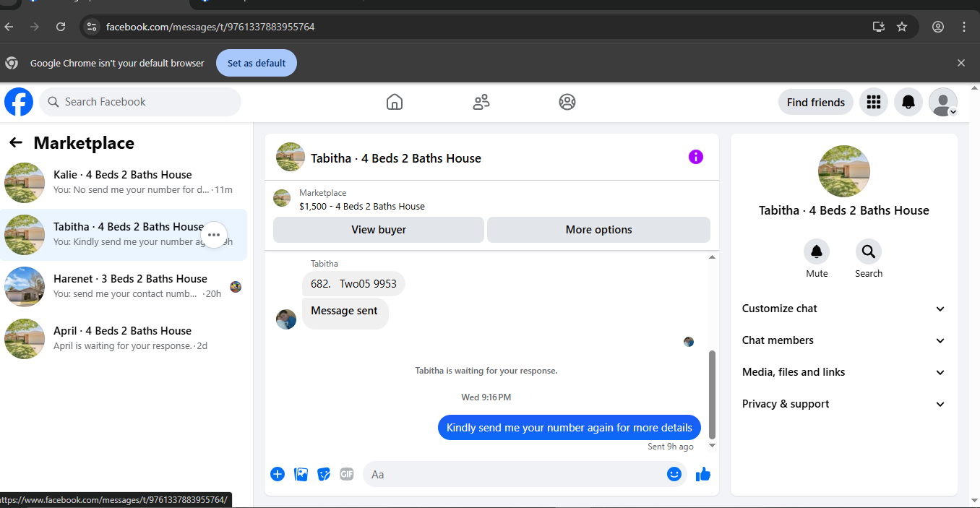Click the chat header listing thumbnail
The width and height of the screenshot is (980, 508).
(291, 157)
